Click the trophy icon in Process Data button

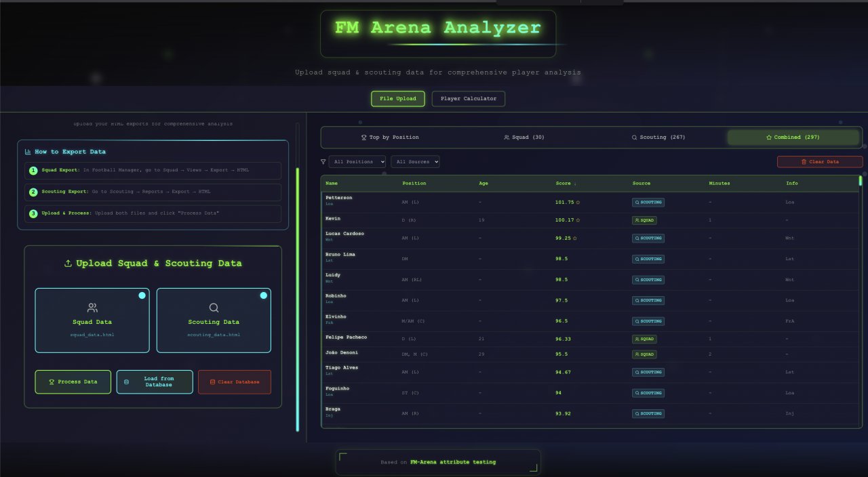tap(52, 381)
